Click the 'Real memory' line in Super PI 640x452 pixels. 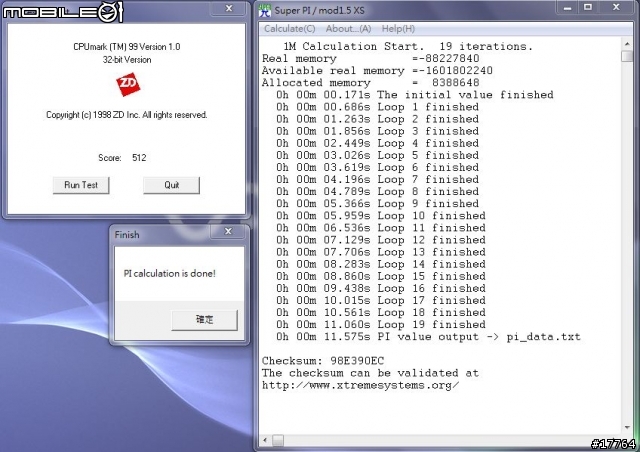point(371,58)
